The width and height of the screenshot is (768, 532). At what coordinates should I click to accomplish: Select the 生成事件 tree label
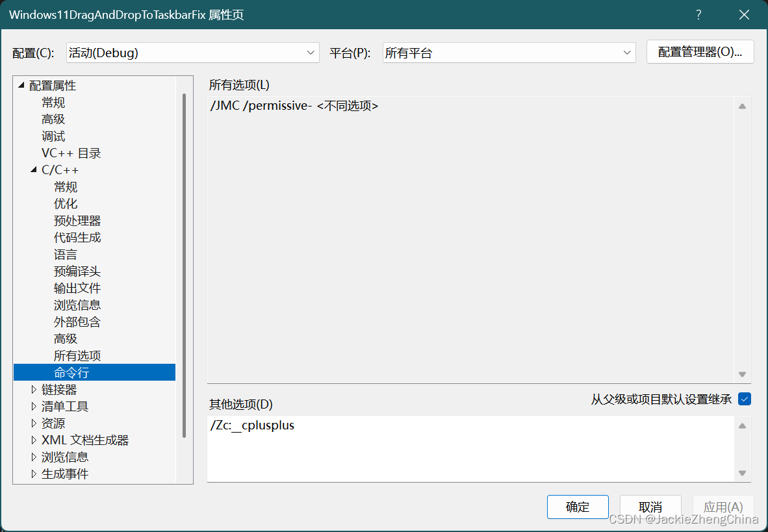[x=65, y=474]
